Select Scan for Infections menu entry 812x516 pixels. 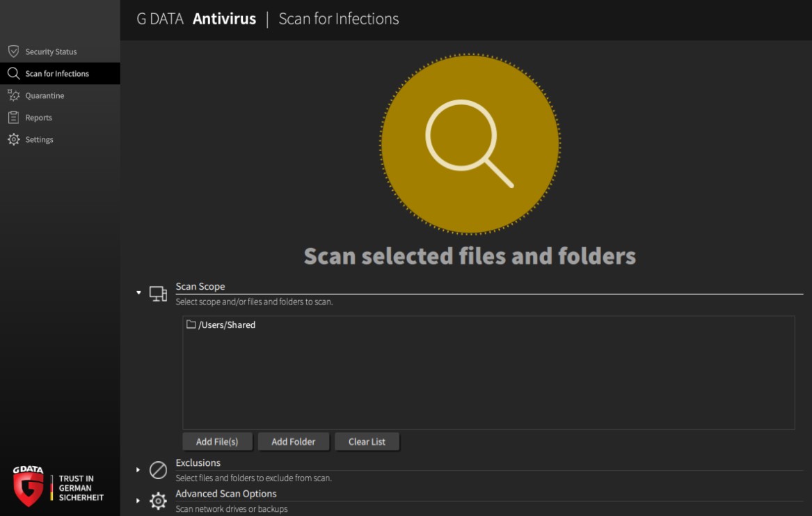(x=60, y=74)
